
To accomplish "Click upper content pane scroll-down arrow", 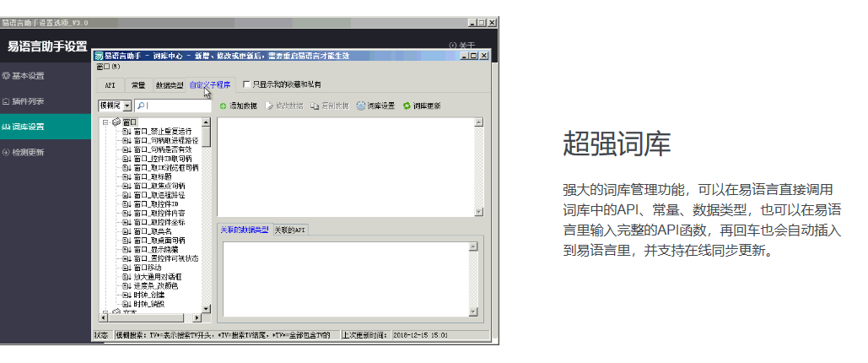I will click(x=479, y=212).
